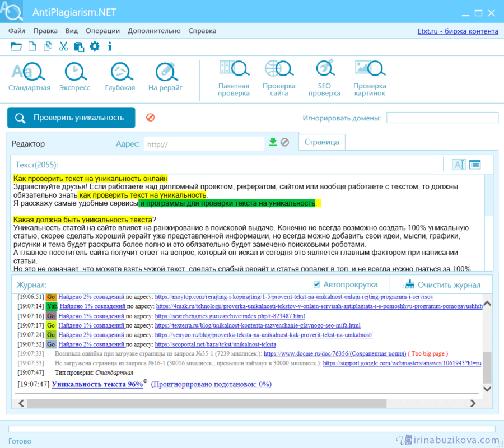Image resolution: width=504 pixels, height=448 pixels.
Task: Click Очистить журнал to clear log
Action: [442, 284]
